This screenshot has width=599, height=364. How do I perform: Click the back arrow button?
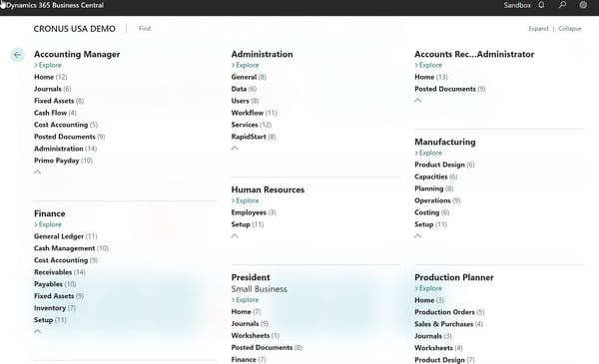(17, 55)
